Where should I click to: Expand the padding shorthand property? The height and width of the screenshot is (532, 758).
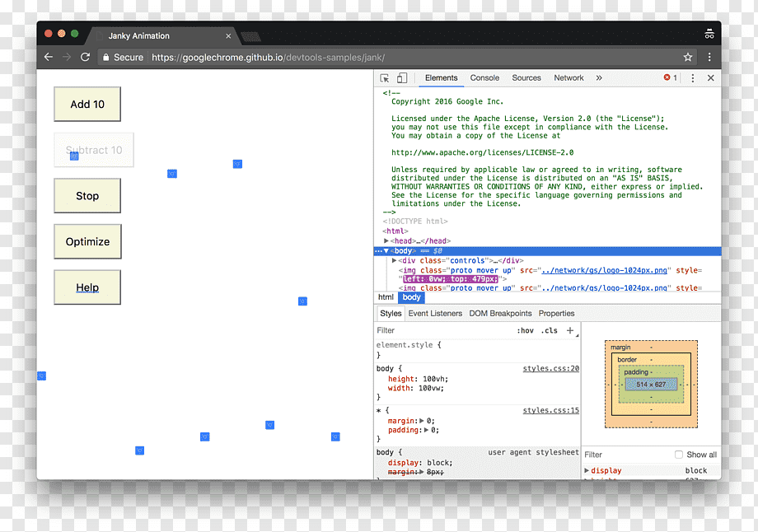click(426, 430)
